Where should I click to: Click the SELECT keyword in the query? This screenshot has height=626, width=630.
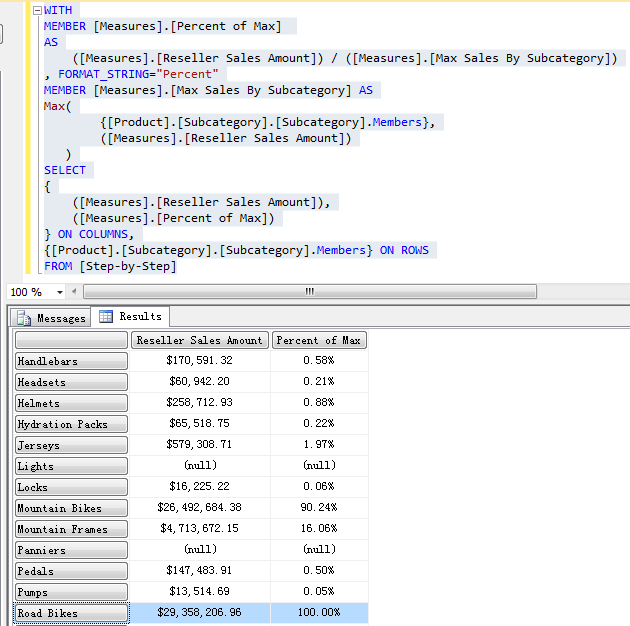point(65,170)
